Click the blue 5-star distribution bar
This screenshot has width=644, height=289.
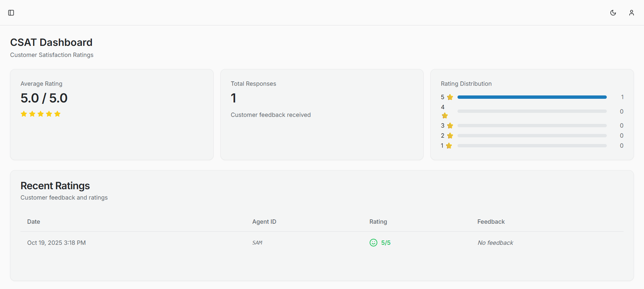click(x=532, y=97)
